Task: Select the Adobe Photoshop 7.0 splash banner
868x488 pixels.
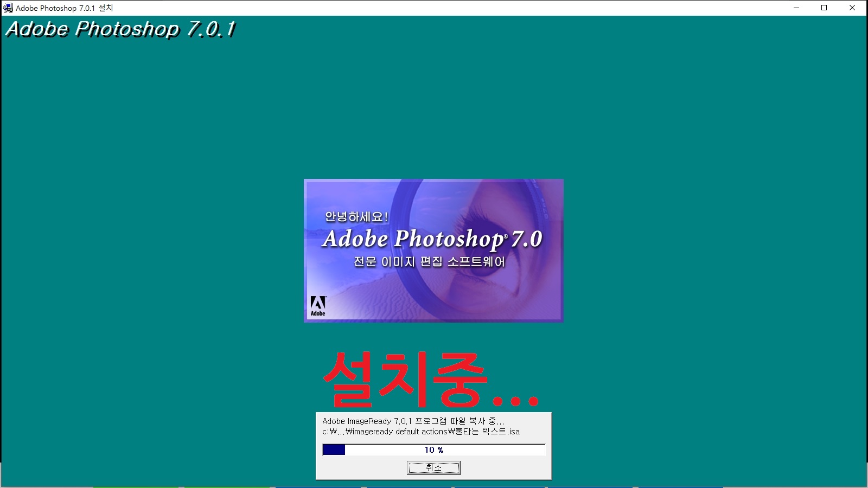Action: pyautogui.click(x=434, y=251)
